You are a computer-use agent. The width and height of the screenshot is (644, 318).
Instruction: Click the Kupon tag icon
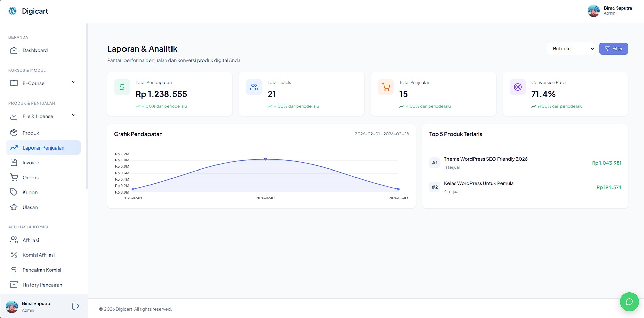pyautogui.click(x=14, y=192)
